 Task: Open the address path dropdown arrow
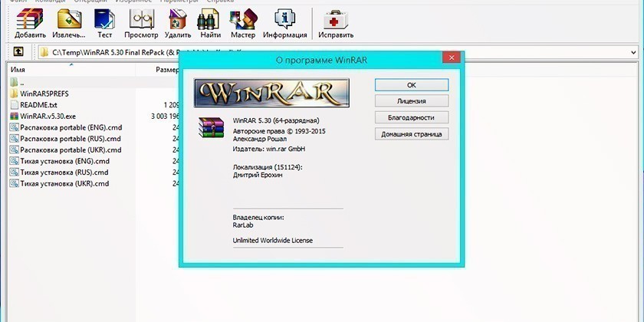click(633, 52)
